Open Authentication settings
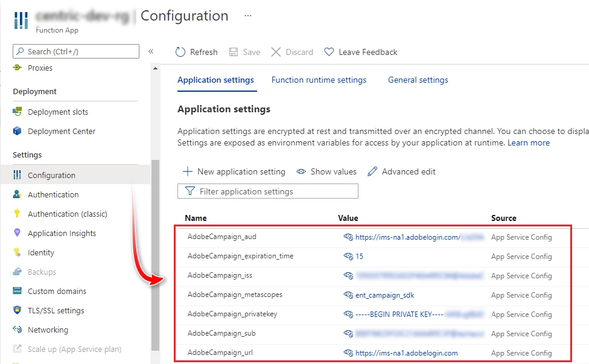 click(46, 194)
